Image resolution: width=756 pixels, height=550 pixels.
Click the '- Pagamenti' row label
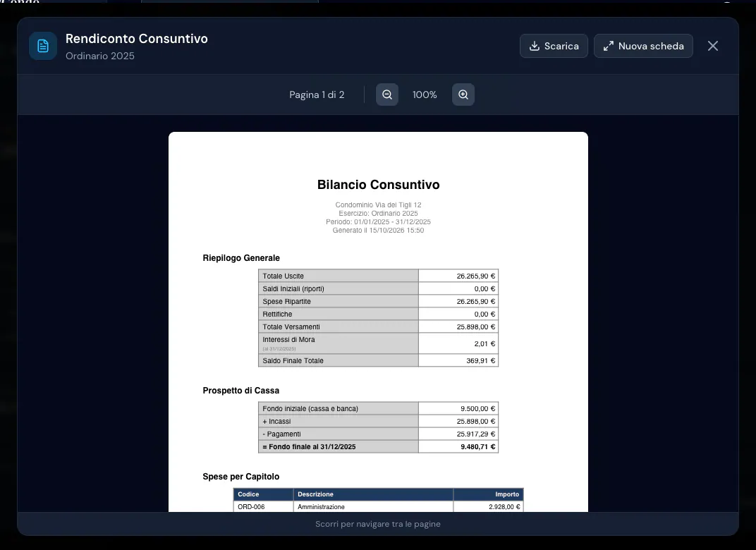tap(281, 434)
